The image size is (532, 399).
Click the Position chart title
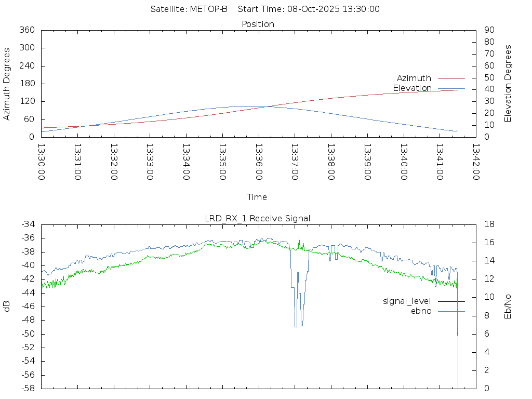click(258, 24)
